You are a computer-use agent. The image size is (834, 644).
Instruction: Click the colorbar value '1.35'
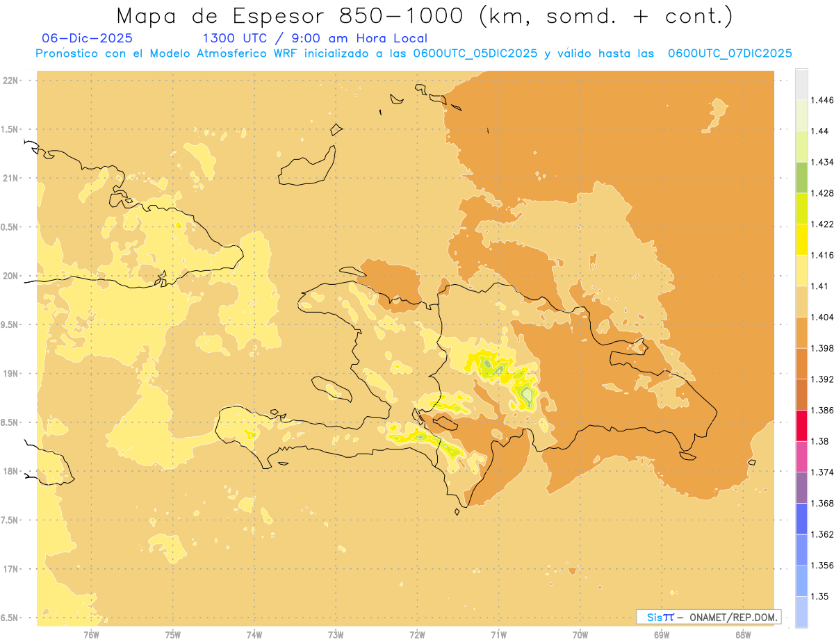click(x=820, y=596)
